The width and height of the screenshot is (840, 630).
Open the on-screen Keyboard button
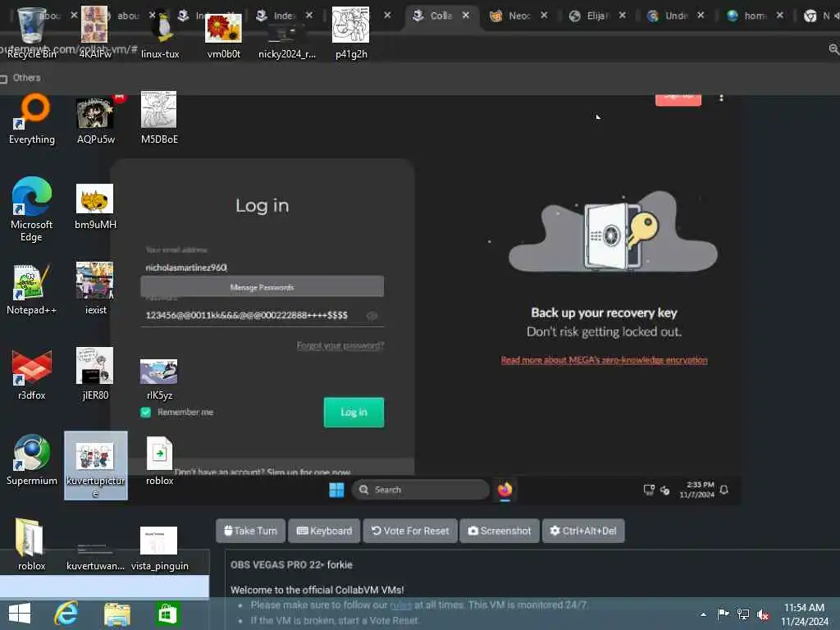click(x=324, y=531)
